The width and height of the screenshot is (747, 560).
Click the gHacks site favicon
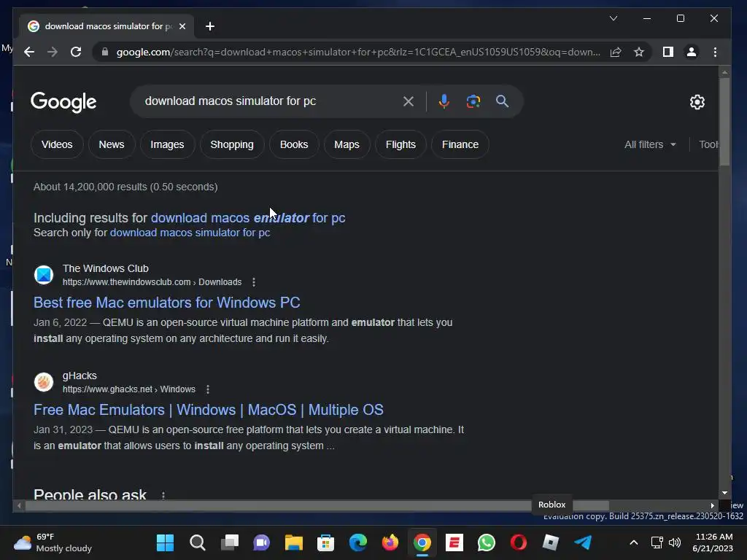coord(44,382)
